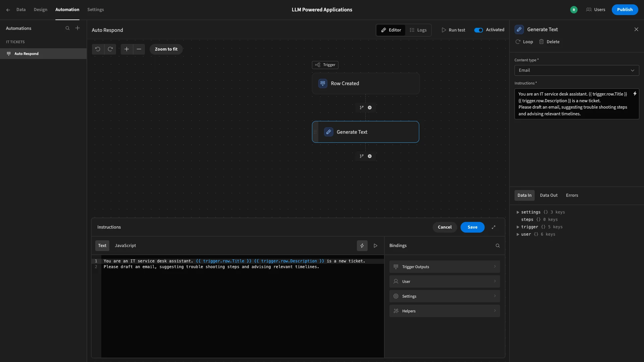Open the top Settings tab
Image resolution: width=644 pixels, height=362 pixels.
96,10
